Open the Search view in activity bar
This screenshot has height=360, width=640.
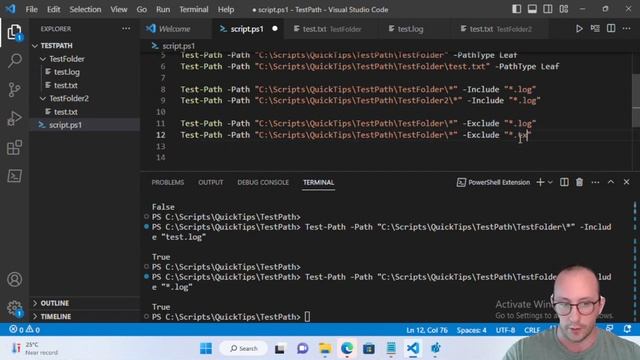point(14,60)
